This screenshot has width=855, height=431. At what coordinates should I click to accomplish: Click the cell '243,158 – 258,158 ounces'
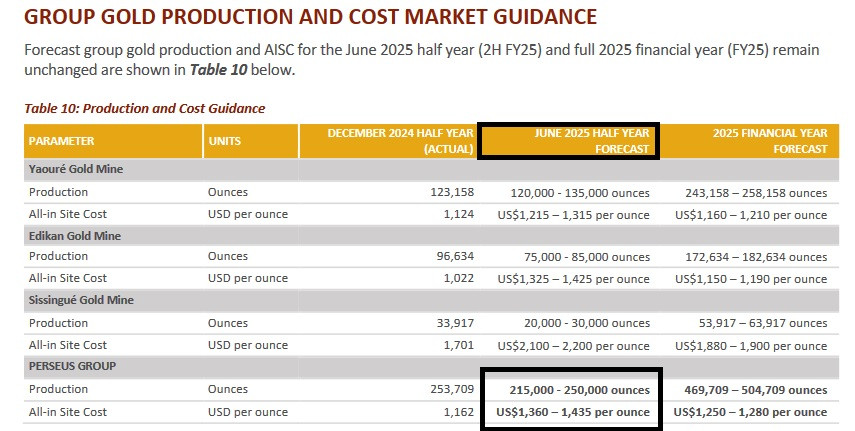coord(756,193)
